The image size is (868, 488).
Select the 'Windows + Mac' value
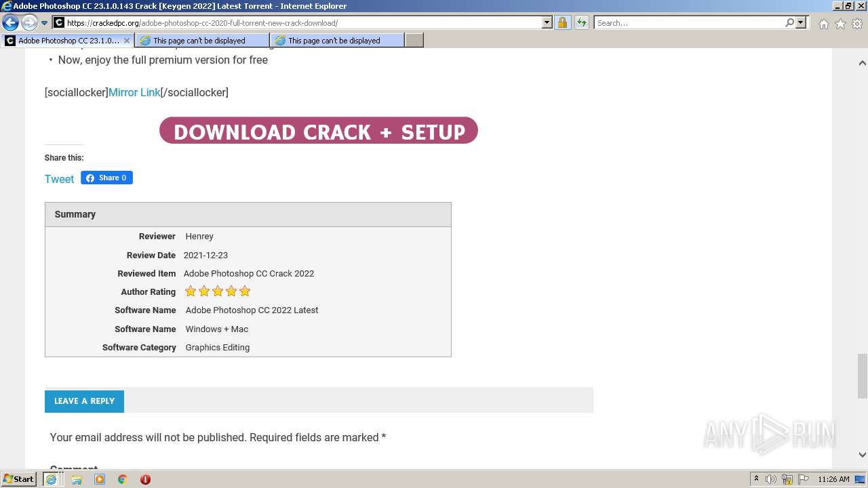pyautogui.click(x=217, y=329)
